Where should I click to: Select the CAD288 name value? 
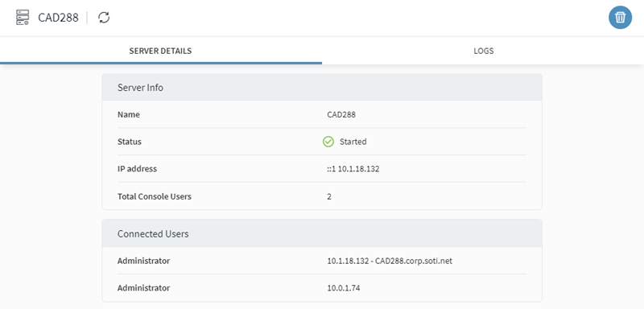tap(341, 115)
